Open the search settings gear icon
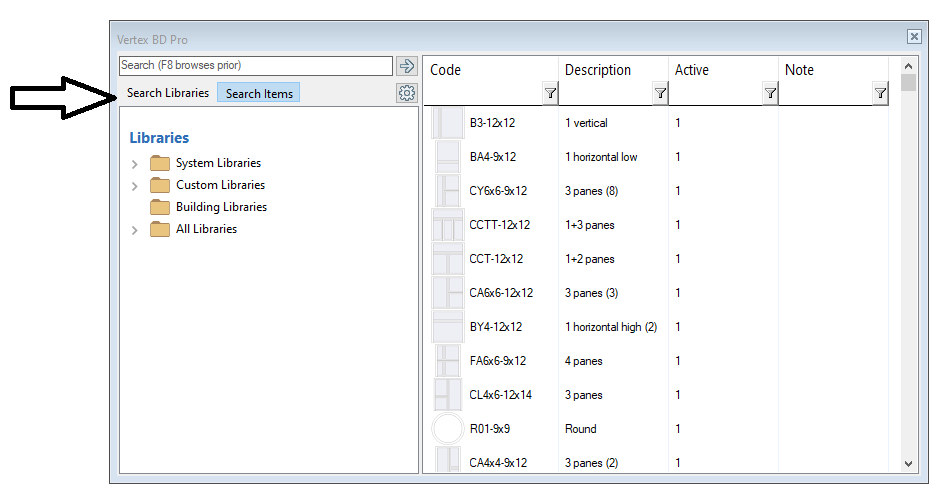This screenshot has width=939, height=492. (406, 93)
